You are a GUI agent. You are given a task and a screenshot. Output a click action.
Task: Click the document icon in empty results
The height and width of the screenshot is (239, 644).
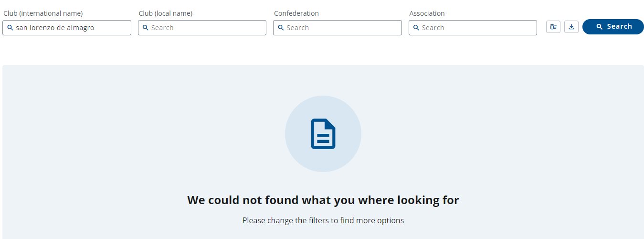[323, 134]
